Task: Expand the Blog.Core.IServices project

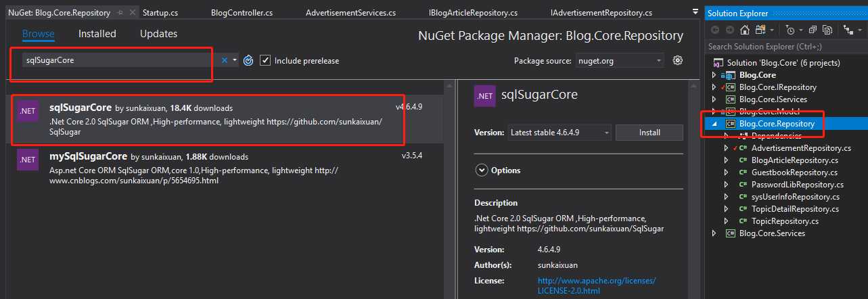Action: (x=713, y=99)
